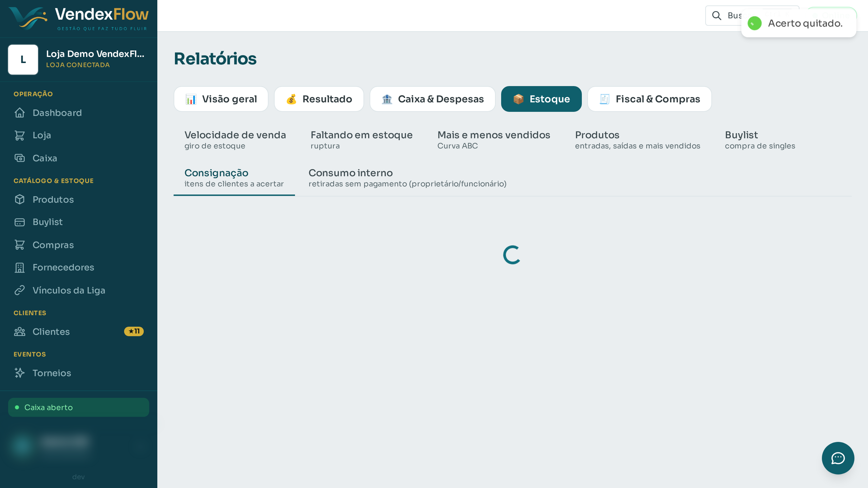Open the chat support bubble
This screenshot has width=868, height=488.
pos(838,458)
